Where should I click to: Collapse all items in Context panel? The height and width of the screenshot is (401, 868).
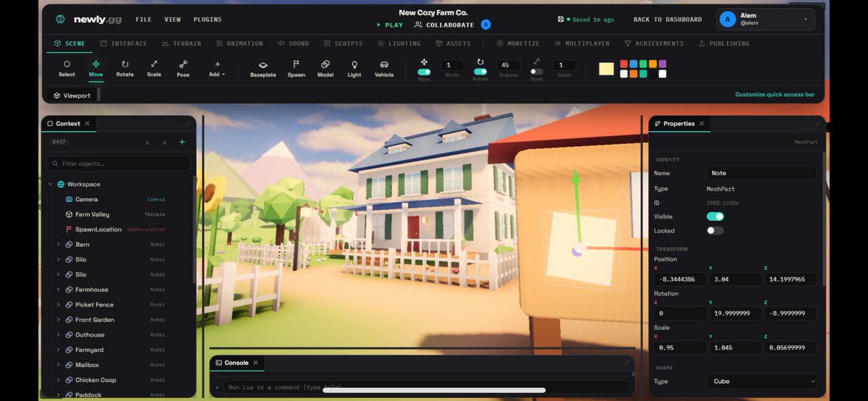(x=164, y=143)
